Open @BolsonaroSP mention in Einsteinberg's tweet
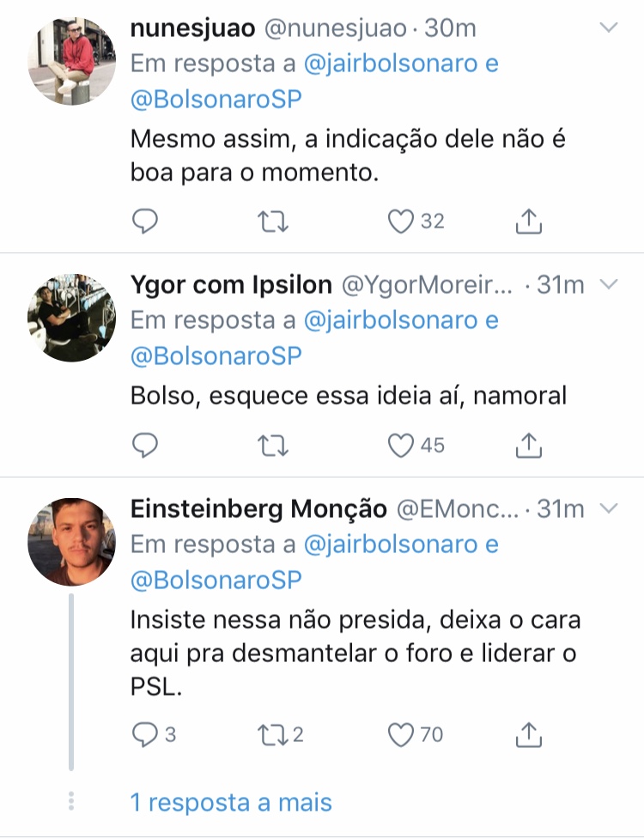This screenshot has width=644, height=839. pyautogui.click(x=216, y=580)
